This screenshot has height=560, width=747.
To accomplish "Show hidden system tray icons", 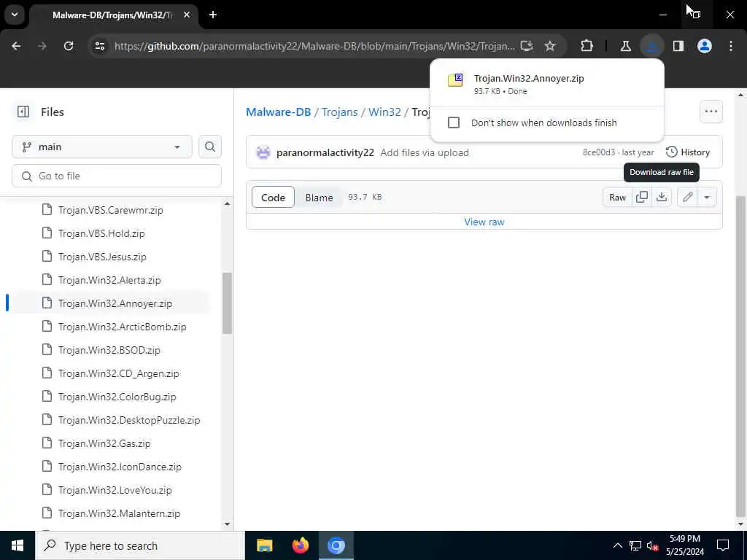I will click(x=617, y=546).
